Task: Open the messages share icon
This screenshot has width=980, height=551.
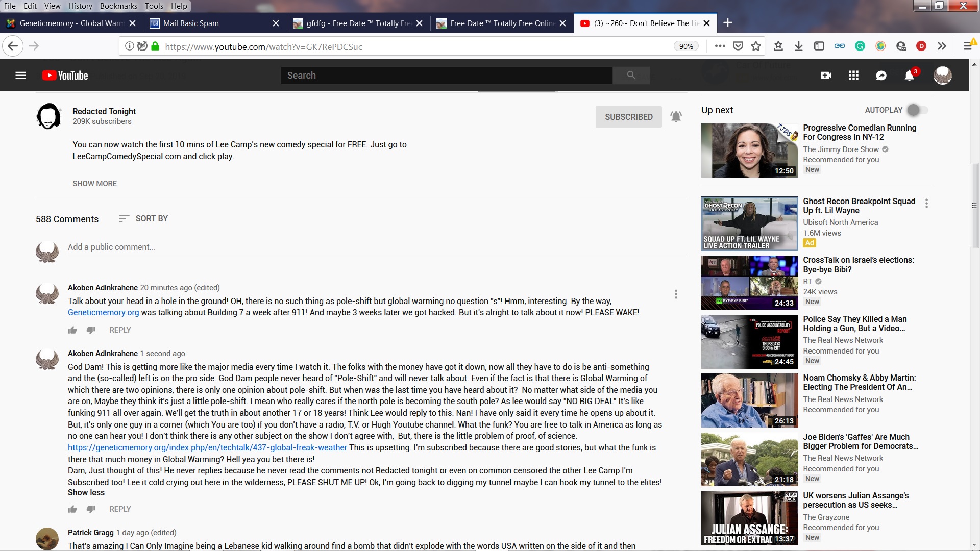Action: click(881, 76)
